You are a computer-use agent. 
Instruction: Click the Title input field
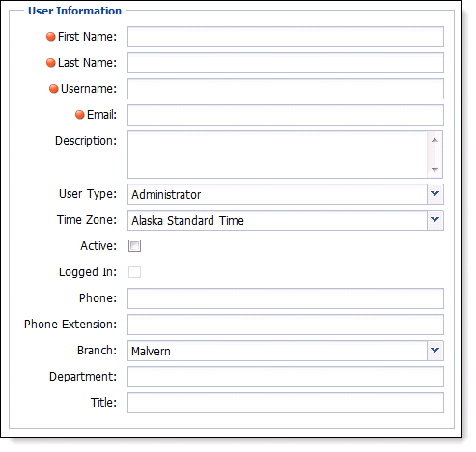pos(286,403)
